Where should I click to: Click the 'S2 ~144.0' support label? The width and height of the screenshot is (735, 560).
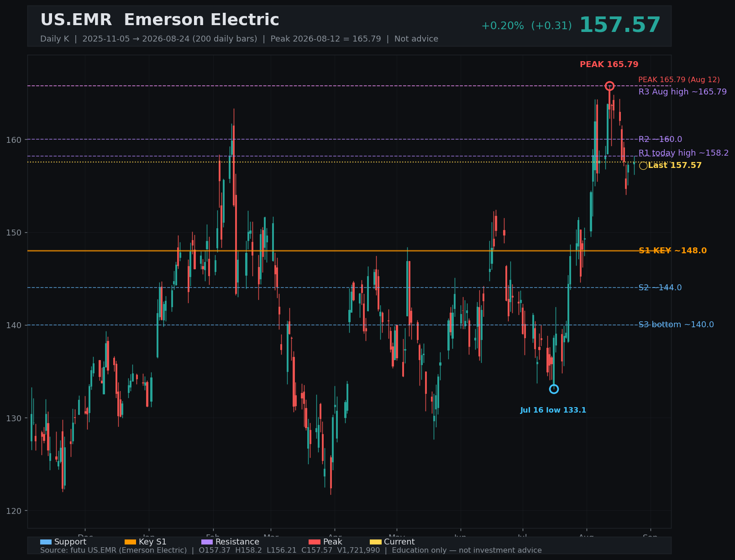click(660, 288)
